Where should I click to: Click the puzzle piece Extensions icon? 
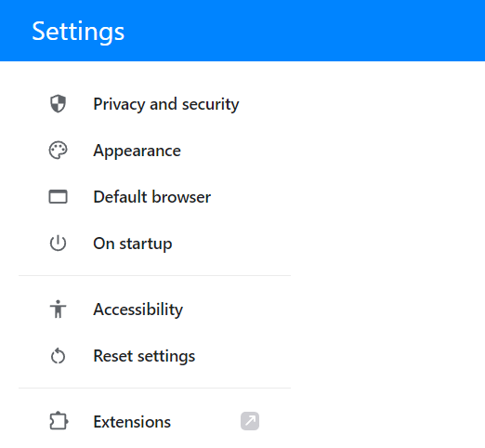point(59,421)
